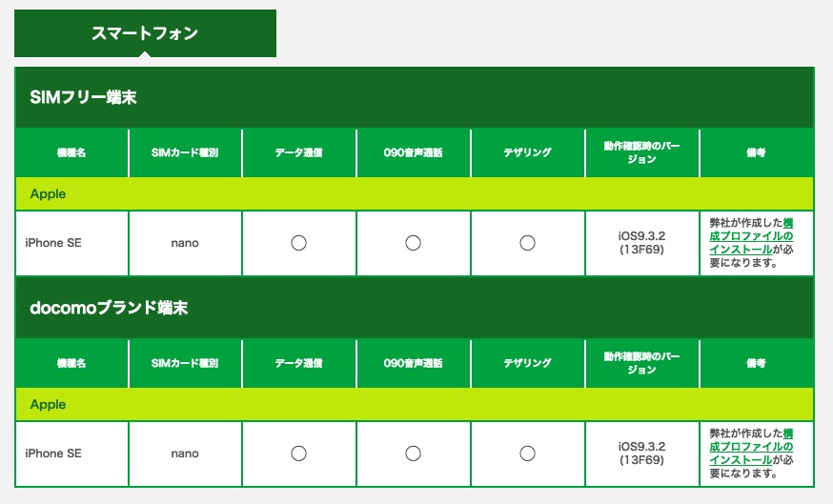
Task: Click the docomoブランド端末 section heading
Action: point(109,308)
